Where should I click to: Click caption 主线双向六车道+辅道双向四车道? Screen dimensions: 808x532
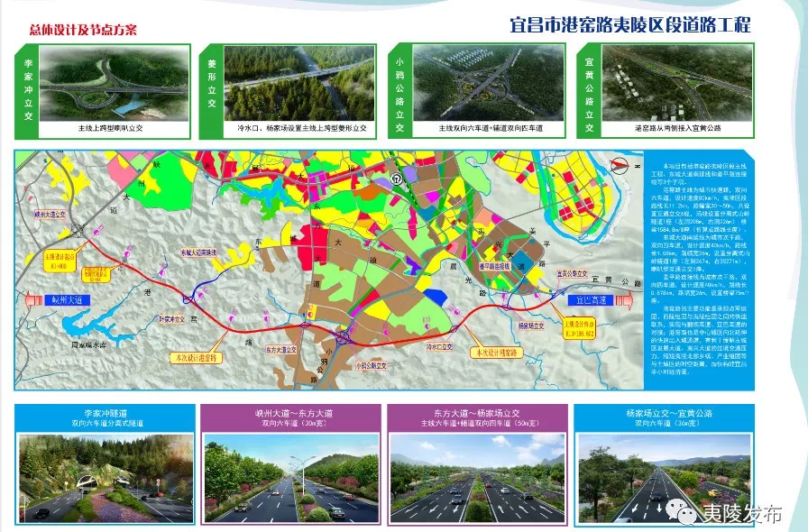[x=491, y=128]
